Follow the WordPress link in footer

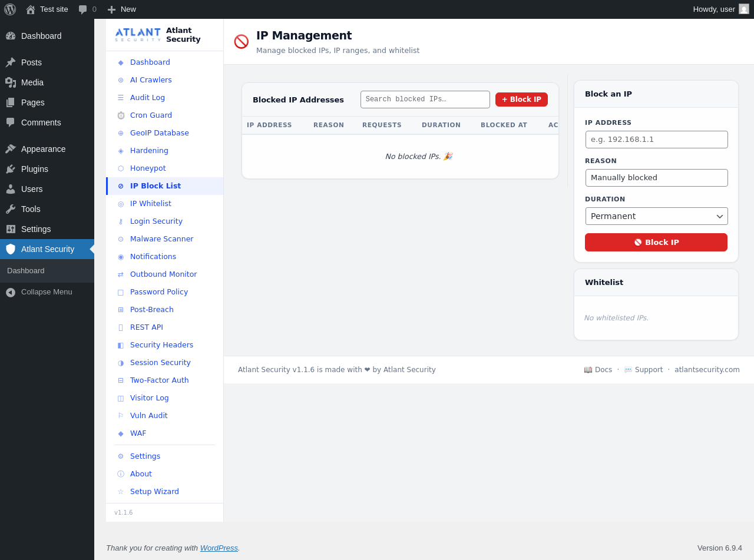pos(219,548)
